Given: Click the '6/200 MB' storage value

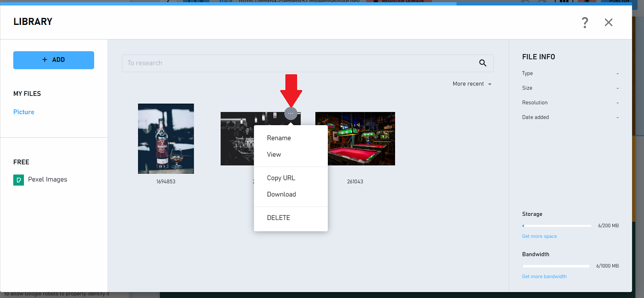Looking at the screenshot, I should pos(608,226).
